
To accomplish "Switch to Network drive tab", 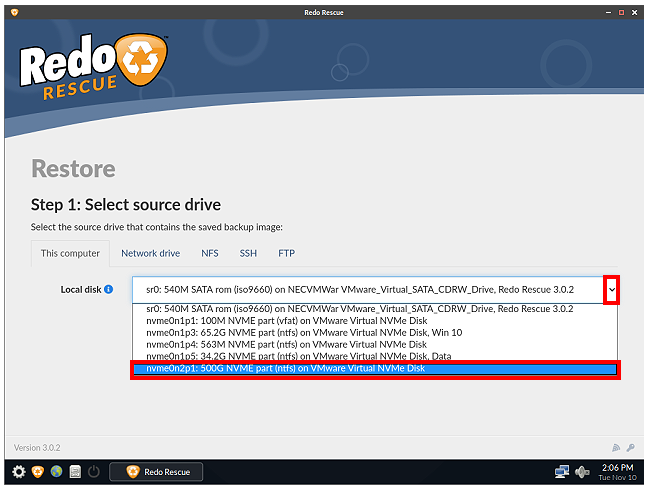I will tap(151, 253).
